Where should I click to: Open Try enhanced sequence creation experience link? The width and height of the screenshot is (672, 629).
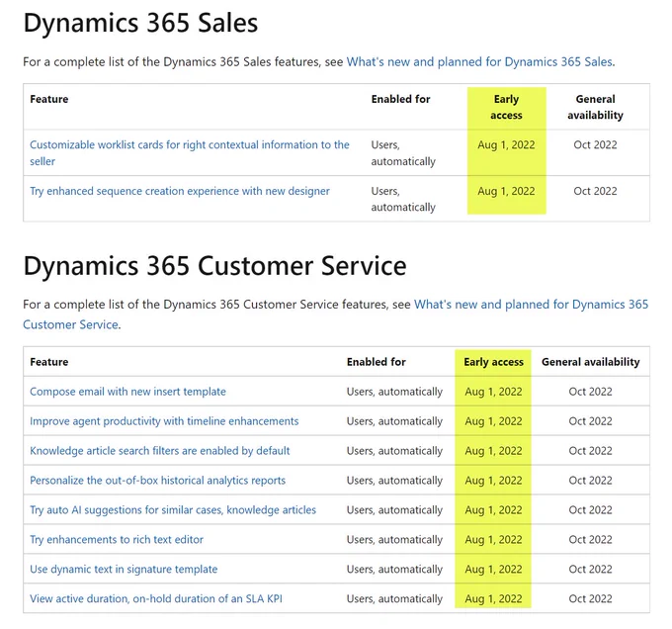[x=180, y=191]
